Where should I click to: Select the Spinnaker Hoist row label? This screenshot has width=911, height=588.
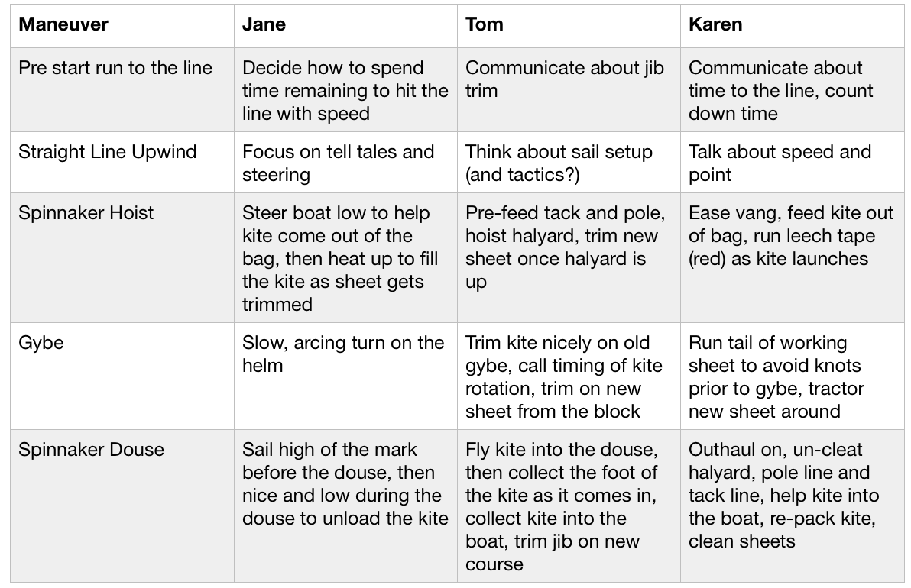coord(122,257)
